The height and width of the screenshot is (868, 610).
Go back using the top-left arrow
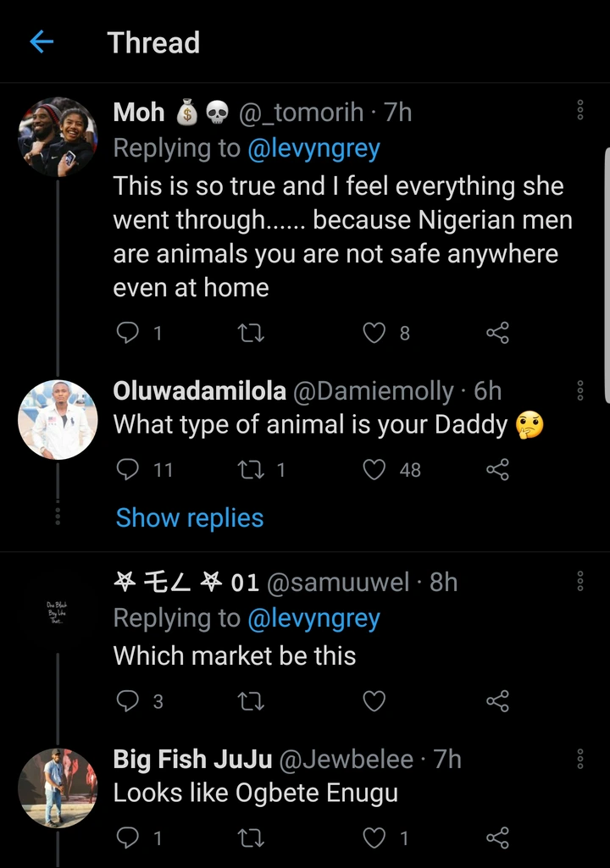(42, 42)
